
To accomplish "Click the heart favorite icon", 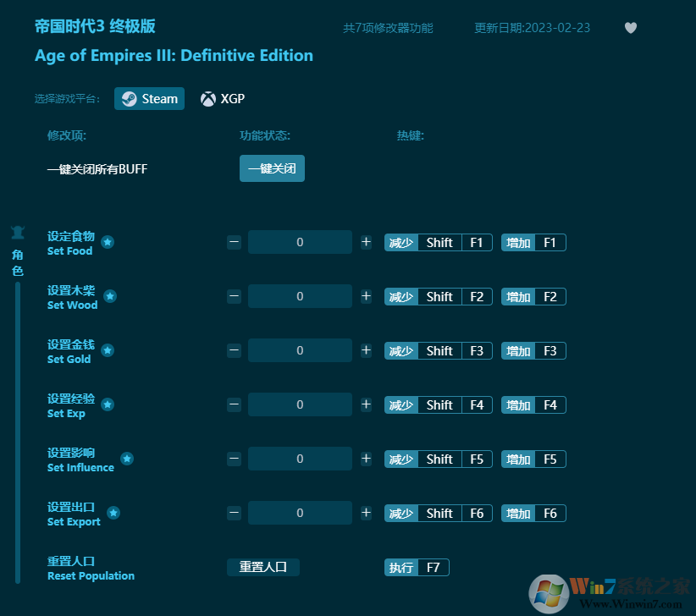I will pyautogui.click(x=630, y=27).
